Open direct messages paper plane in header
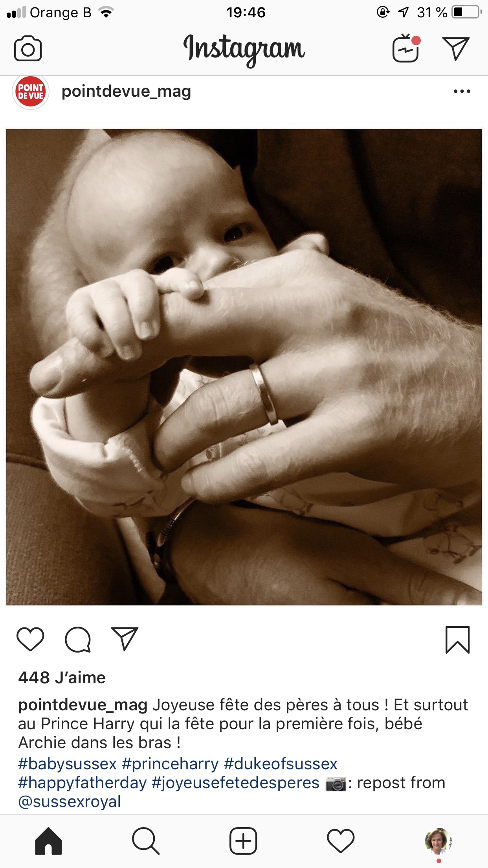This screenshot has height=868, width=488. (456, 49)
